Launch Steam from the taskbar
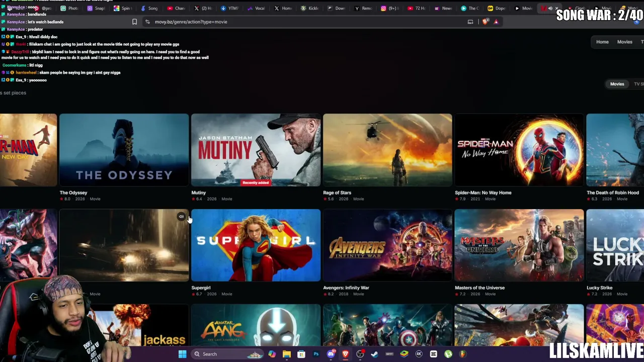 pos(375,354)
